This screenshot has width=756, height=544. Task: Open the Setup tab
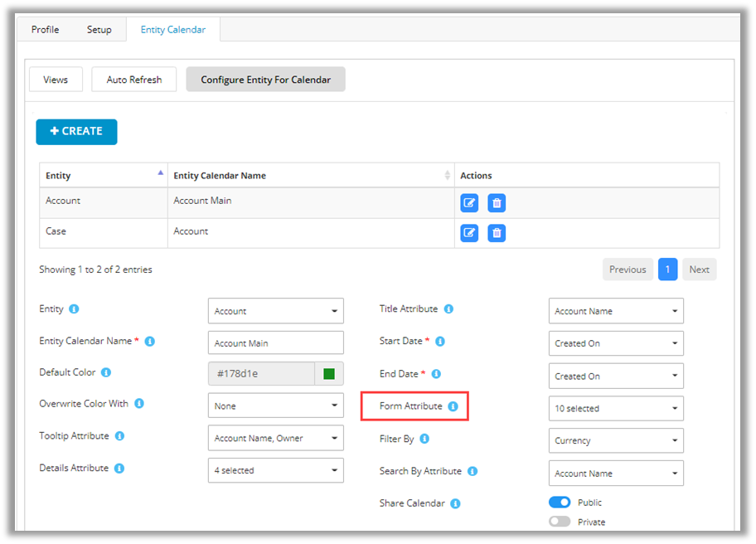99,30
